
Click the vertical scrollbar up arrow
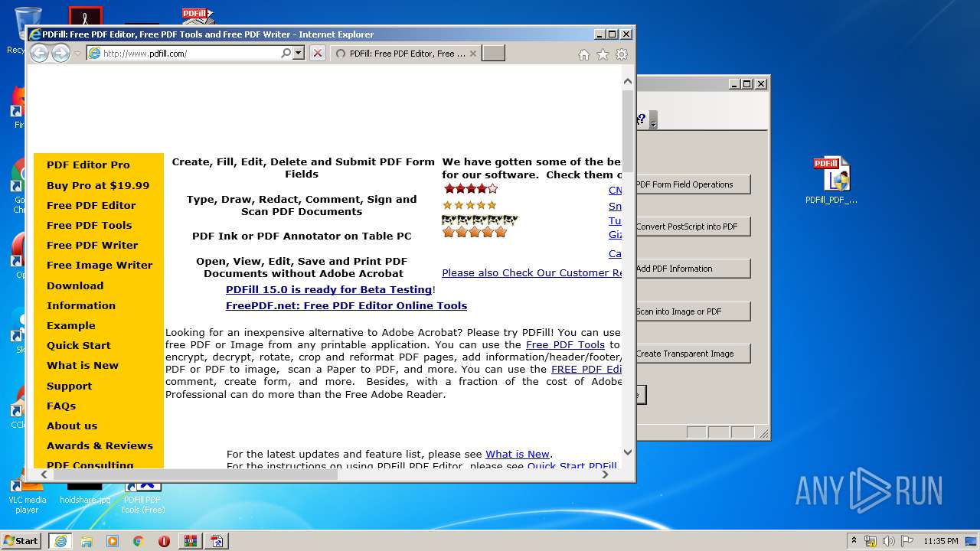click(x=628, y=80)
